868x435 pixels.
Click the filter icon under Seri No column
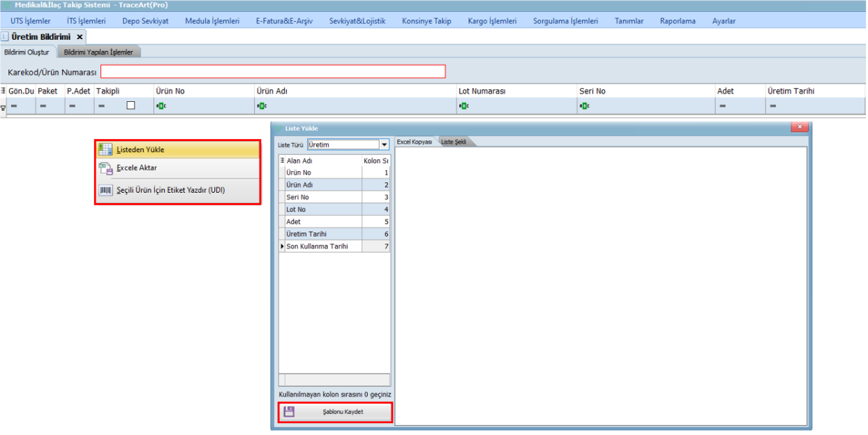point(584,106)
